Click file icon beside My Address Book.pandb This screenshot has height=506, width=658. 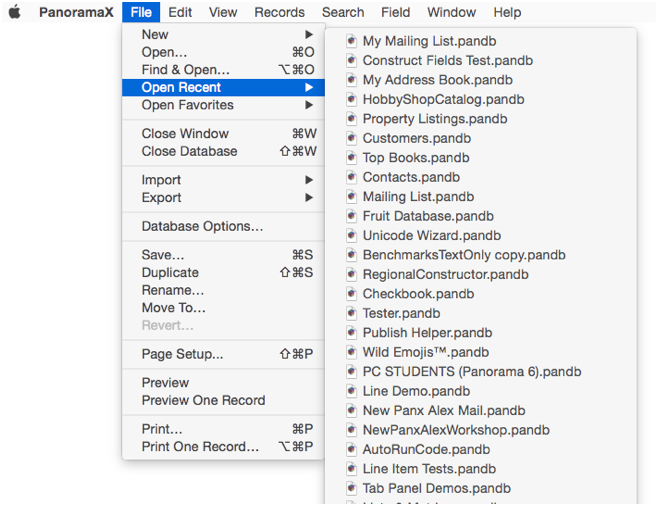[x=351, y=80]
